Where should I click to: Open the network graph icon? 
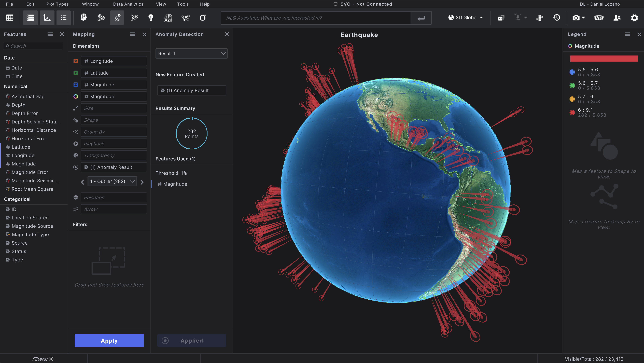point(186,18)
